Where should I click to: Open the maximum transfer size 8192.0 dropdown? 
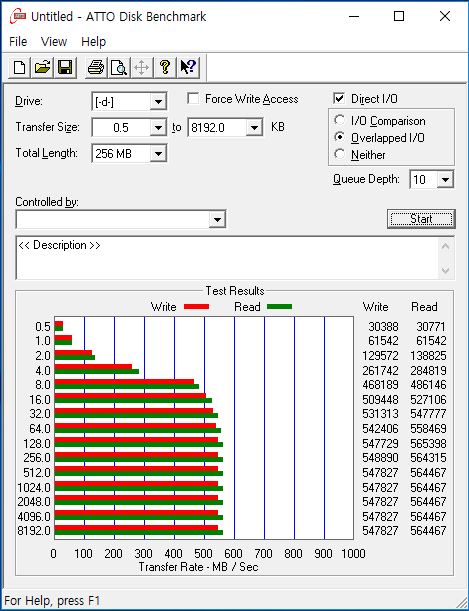254,128
